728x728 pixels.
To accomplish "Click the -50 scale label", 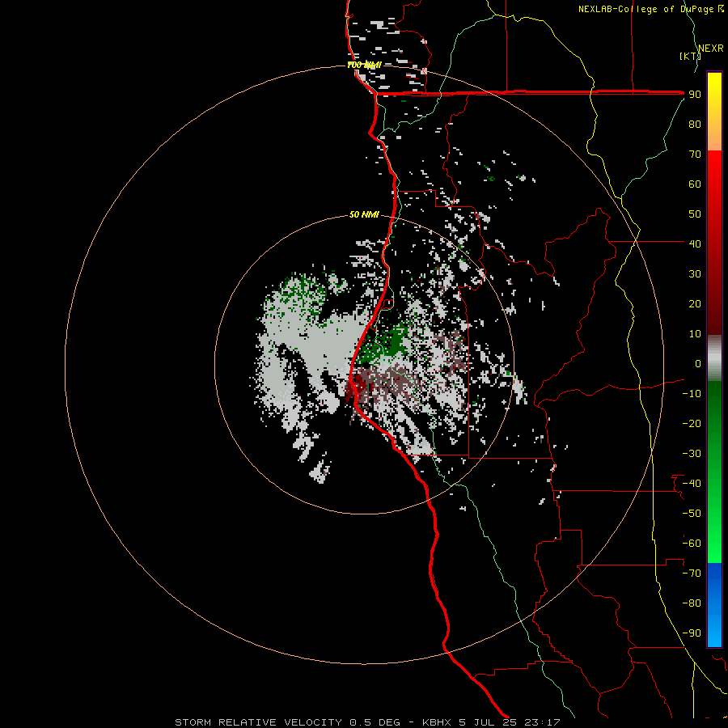I will (692, 514).
